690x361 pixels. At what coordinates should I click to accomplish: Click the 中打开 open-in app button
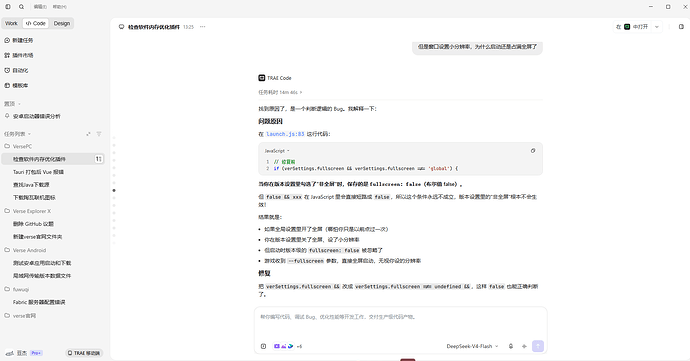[x=633, y=27]
